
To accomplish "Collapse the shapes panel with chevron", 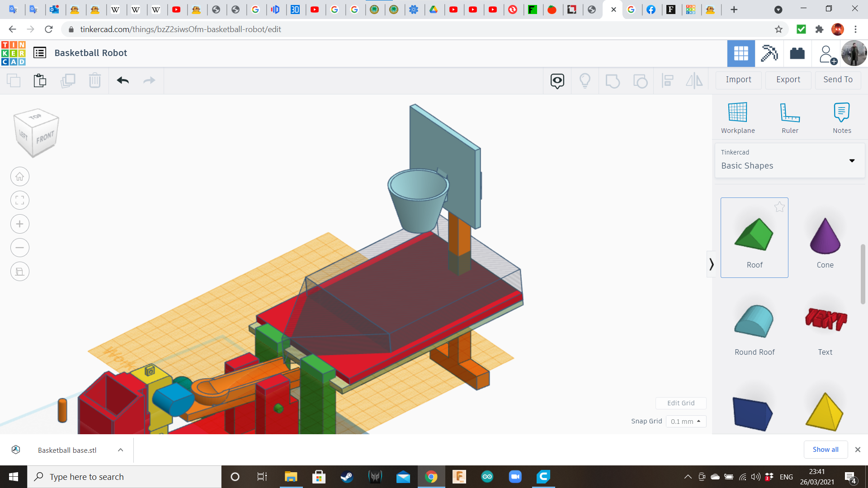I will coord(711,264).
